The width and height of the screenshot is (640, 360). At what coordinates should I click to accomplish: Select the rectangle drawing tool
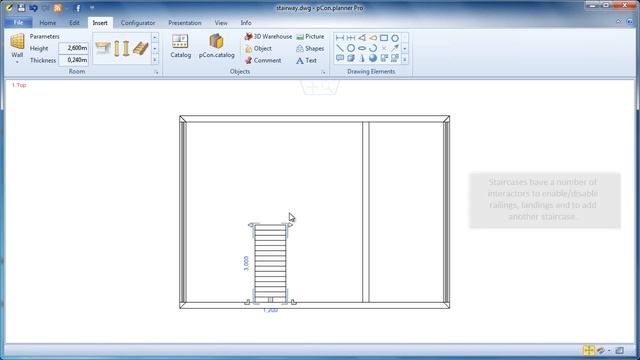[x=384, y=38]
